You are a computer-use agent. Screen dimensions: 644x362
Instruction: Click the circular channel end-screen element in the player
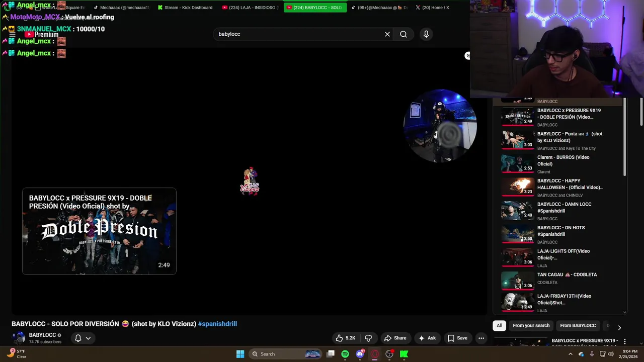coord(440,126)
